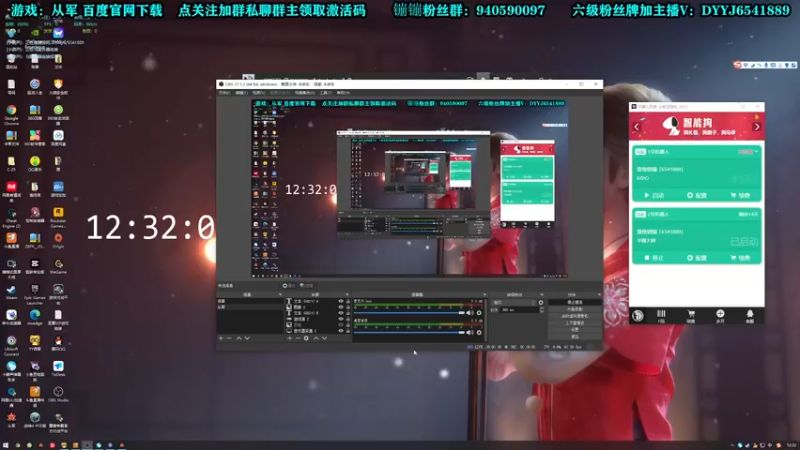Viewport: 800px width, 450px height.
Task: Pop out the audio mixer dock icon
Action: (x=484, y=295)
